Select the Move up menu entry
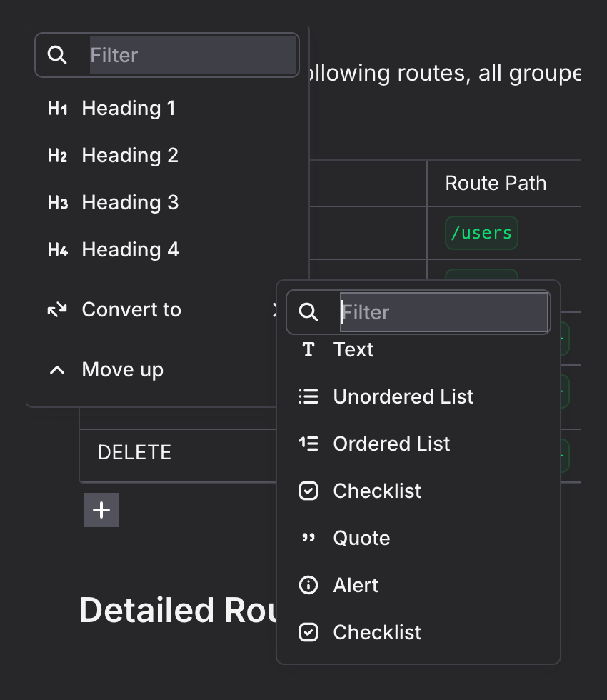Image resolution: width=607 pixels, height=700 pixels. click(x=122, y=370)
